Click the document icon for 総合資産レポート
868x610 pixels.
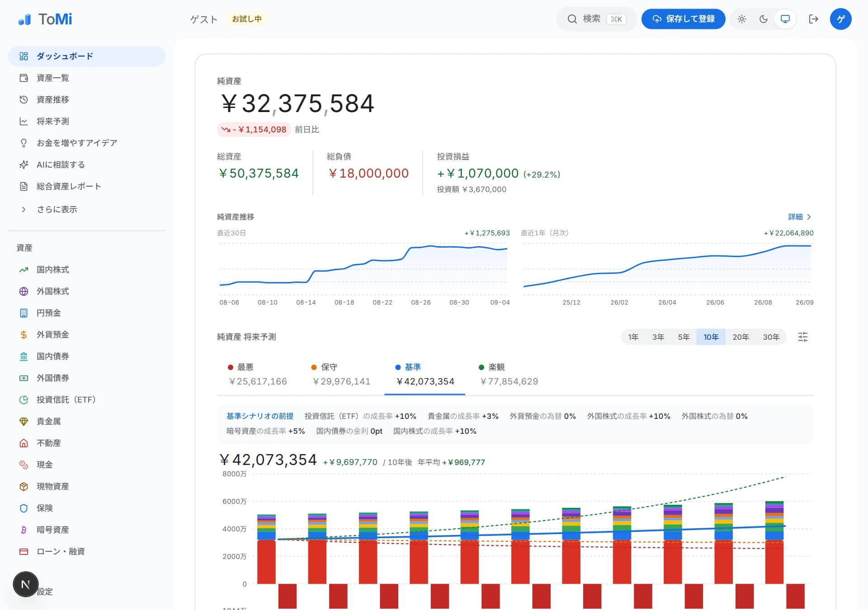coord(24,186)
